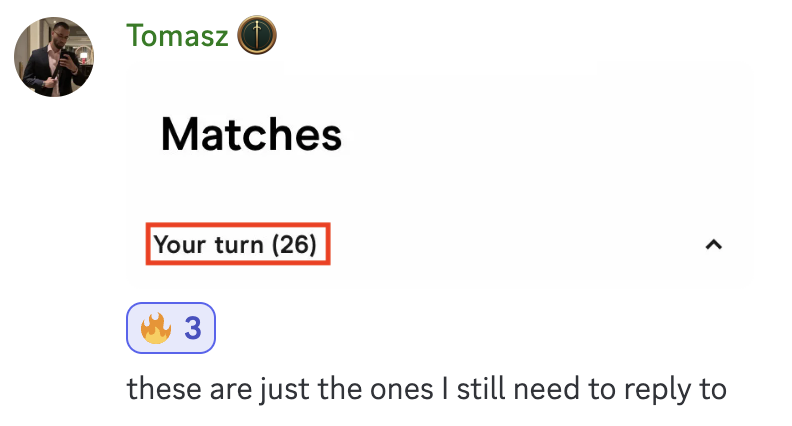Select the message text about replying
This screenshot has height=426, width=792.
pyautogui.click(x=426, y=390)
